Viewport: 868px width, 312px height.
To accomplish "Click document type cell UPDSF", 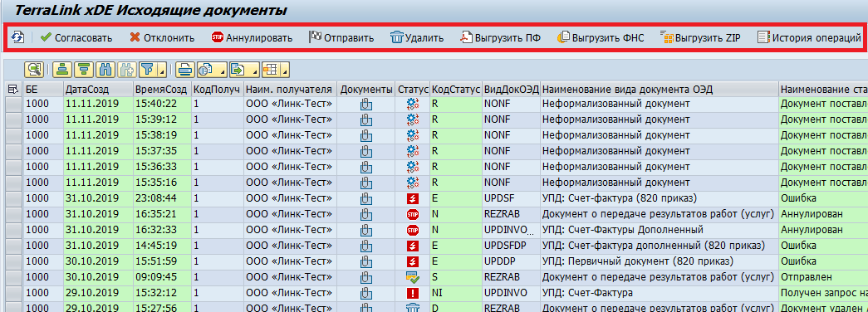I will [510, 198].
